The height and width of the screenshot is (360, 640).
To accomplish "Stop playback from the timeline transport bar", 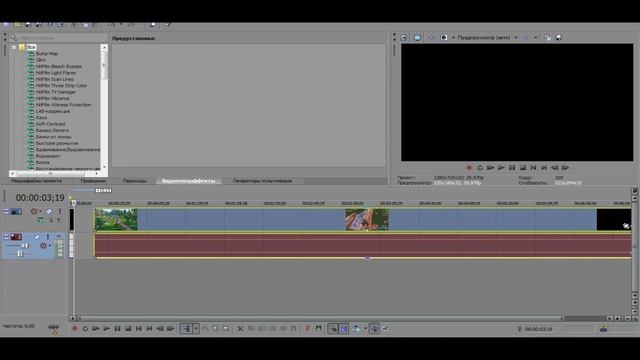I will click(128, 329).
